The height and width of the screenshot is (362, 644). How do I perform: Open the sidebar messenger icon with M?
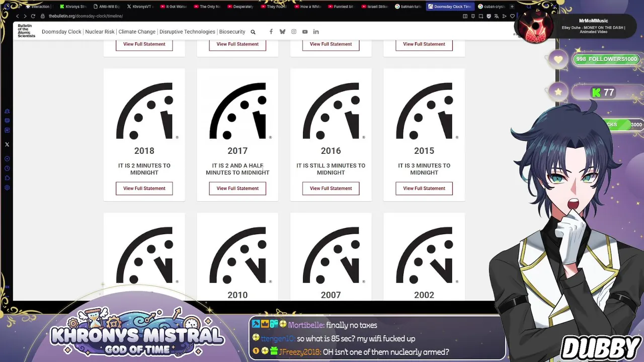pyautogui.click(x=7, y=130)
